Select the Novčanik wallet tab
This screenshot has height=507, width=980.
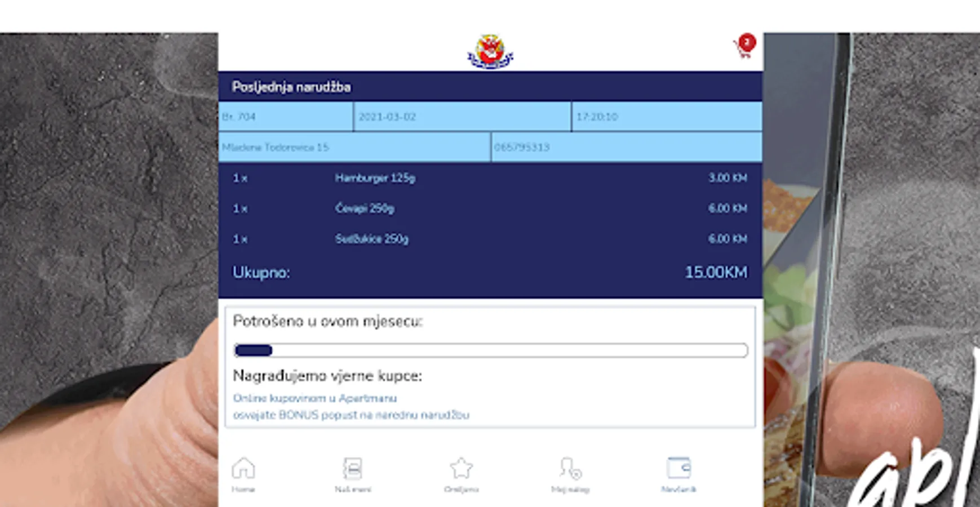pyautogui.click(x=679, y=475)
